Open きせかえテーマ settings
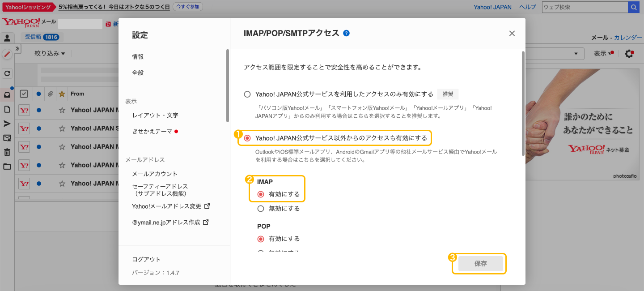 click(x=152, y=132)
